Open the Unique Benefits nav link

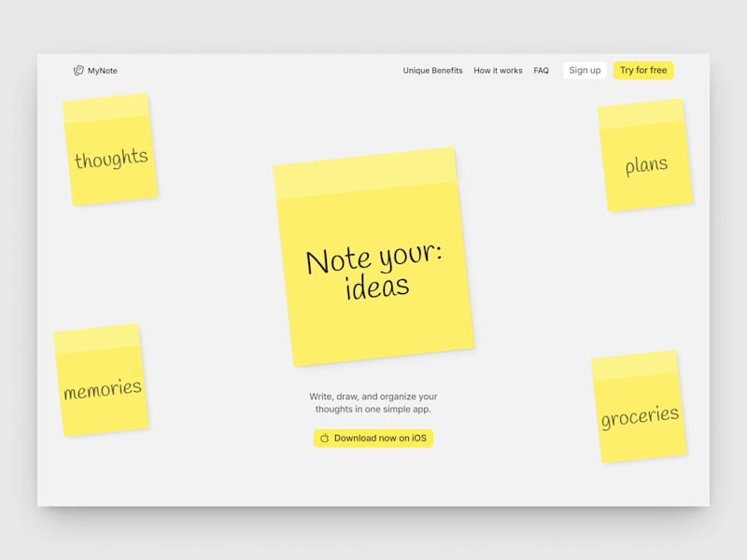tap(432, 71)
